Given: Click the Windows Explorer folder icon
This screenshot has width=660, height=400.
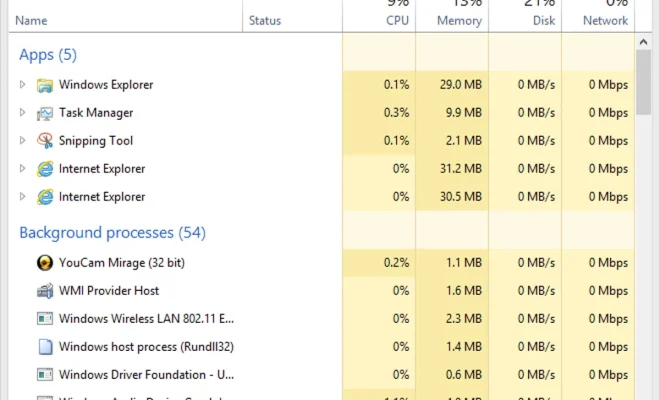Looking at the screenshot, I should [x=45, y=85].
